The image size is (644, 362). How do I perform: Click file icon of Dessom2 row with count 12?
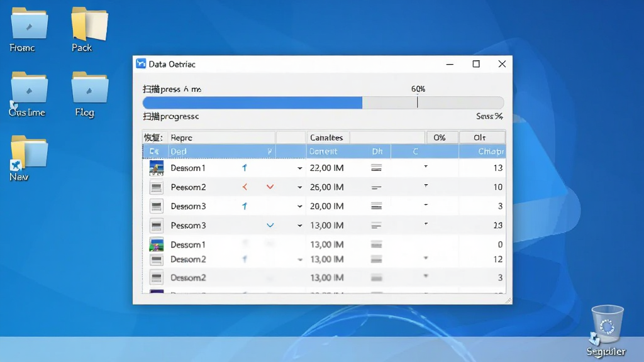[157, 260]
